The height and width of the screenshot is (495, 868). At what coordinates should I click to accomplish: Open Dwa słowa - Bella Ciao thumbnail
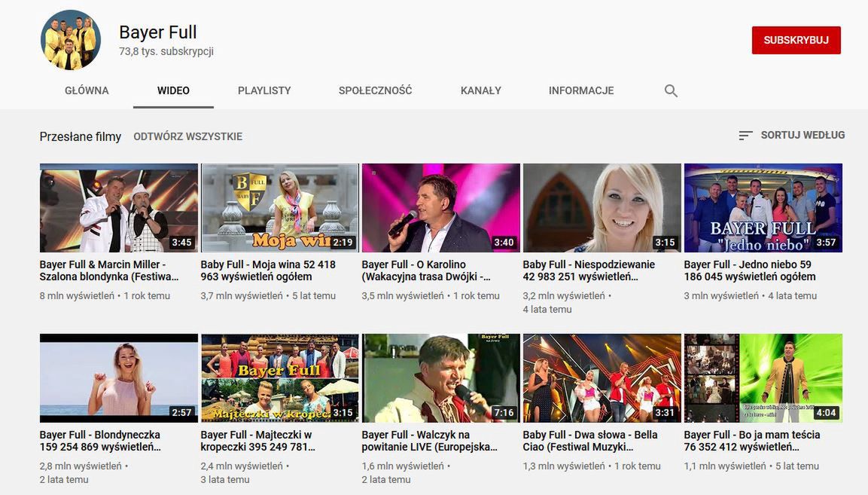click(x=602, y=378)
